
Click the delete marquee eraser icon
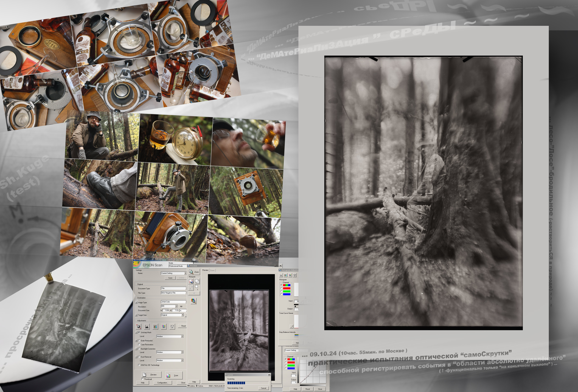pyautogui.click(x=191, y=281)
